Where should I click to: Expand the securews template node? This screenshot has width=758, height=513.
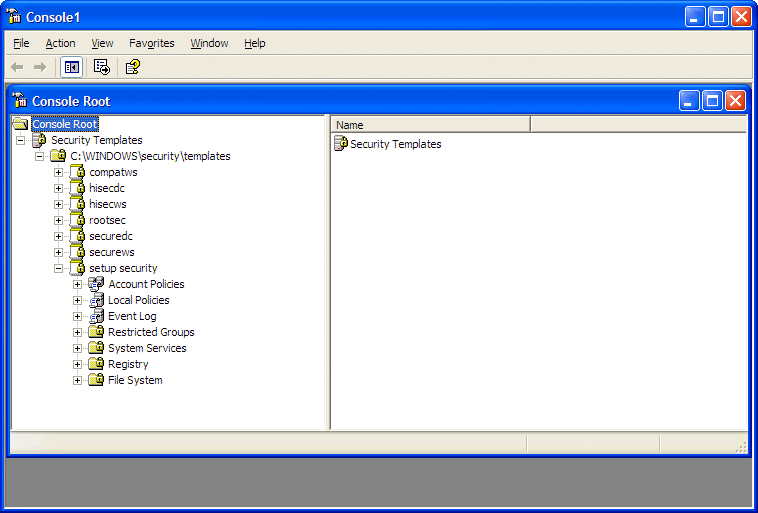[x=58, y=252]
